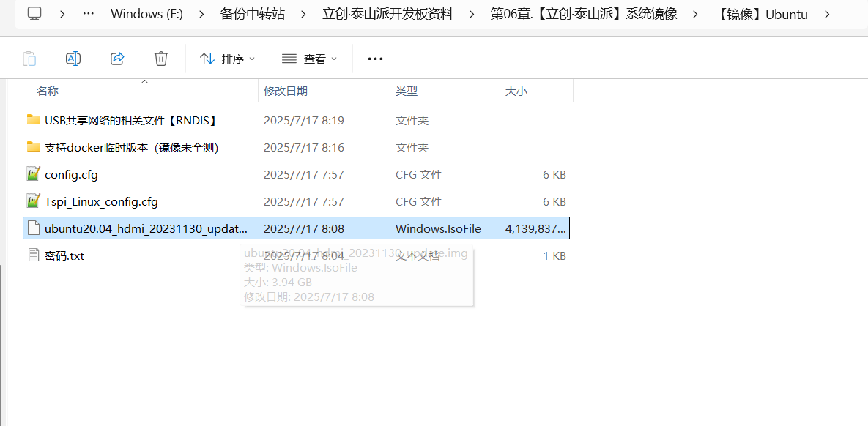
Task: Click the 密码.txt file icon
Action: coord(34,255)
